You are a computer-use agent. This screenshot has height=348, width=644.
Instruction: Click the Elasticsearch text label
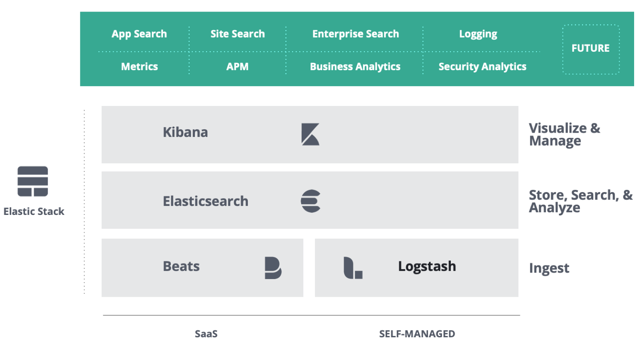coord(205,201)
